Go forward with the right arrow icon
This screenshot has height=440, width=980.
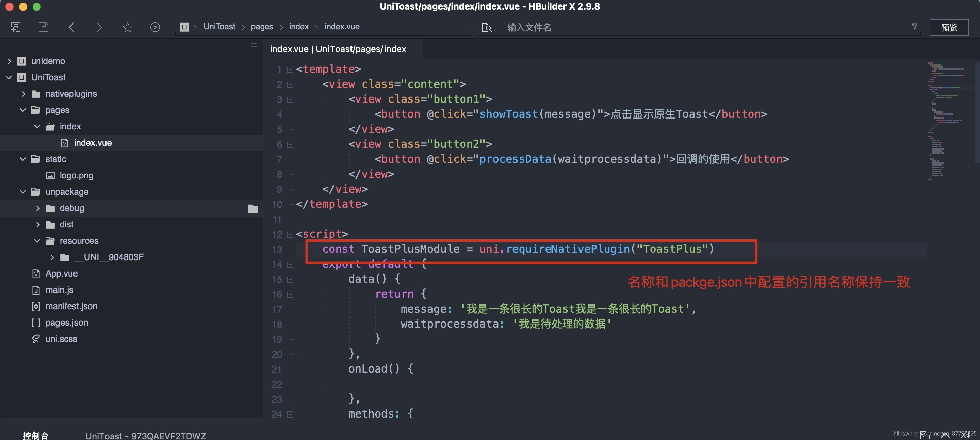coord(99,27)
